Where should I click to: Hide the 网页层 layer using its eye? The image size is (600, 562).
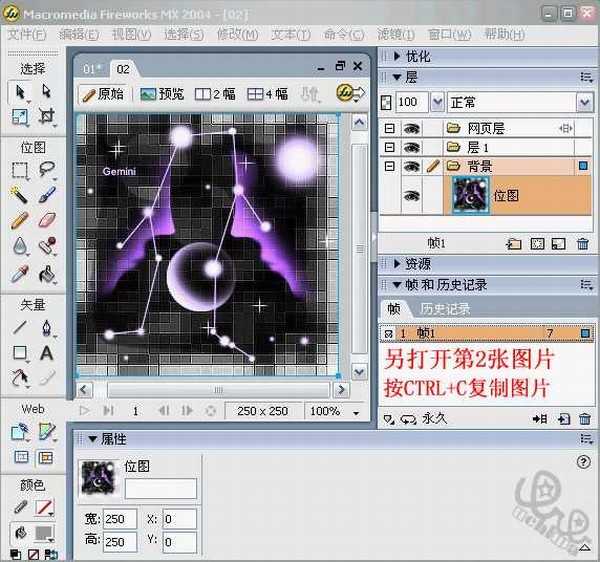410,128
